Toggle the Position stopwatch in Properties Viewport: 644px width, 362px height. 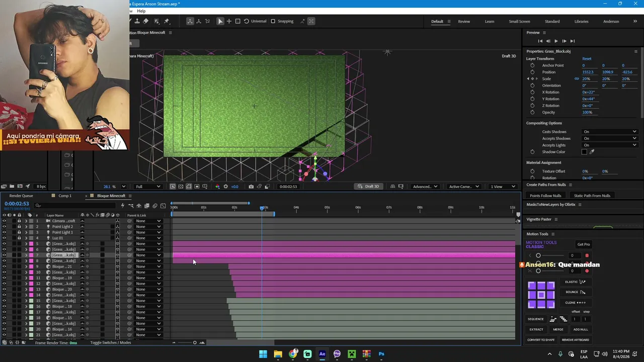(532, 72)
